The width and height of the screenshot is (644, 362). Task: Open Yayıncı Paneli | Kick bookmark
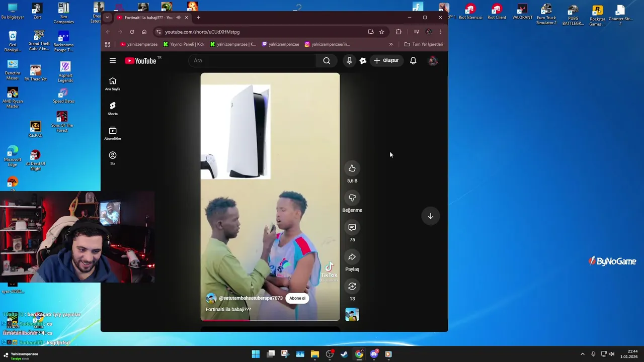[x=184, y=44]
